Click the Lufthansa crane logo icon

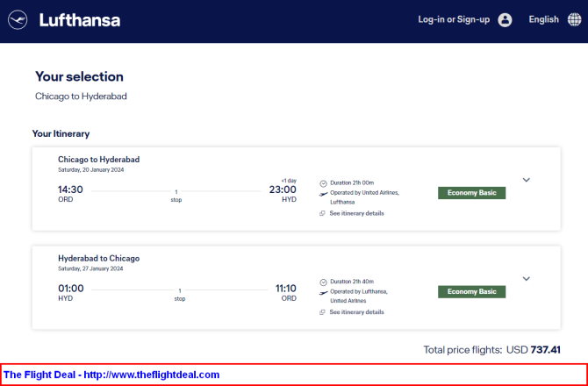pos(18,19)
